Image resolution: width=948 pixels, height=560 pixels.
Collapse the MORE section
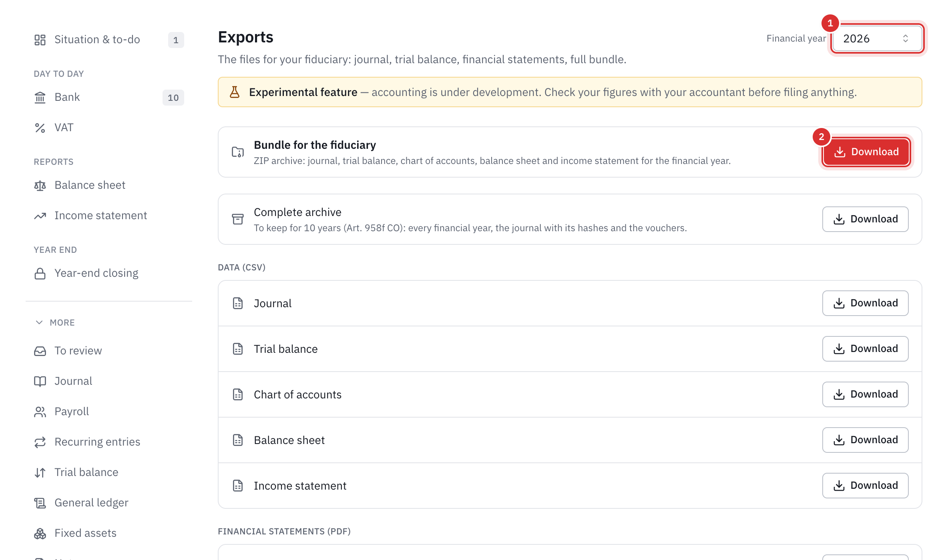point(55,322)
